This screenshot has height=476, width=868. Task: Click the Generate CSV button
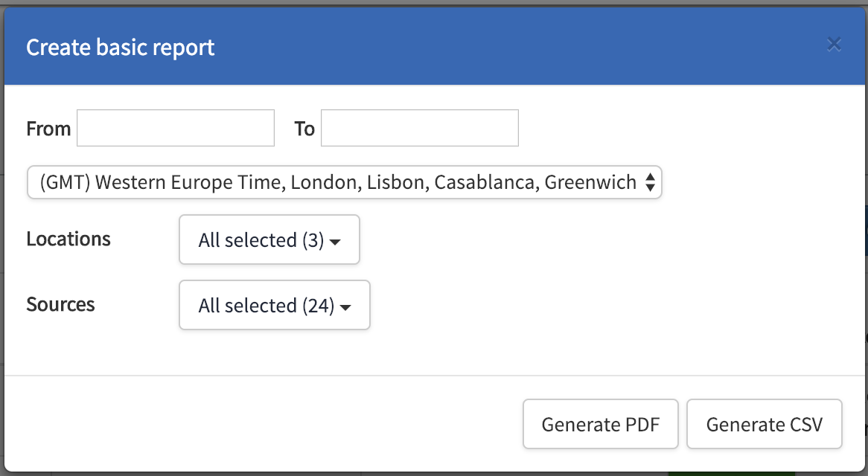click(x=764, y=424)
